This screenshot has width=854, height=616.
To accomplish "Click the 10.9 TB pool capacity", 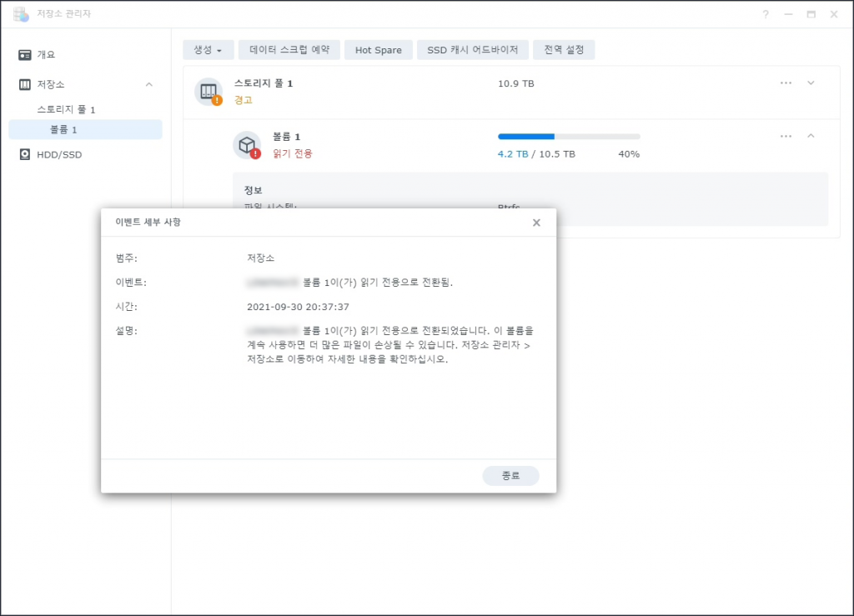I will (515, 84).
